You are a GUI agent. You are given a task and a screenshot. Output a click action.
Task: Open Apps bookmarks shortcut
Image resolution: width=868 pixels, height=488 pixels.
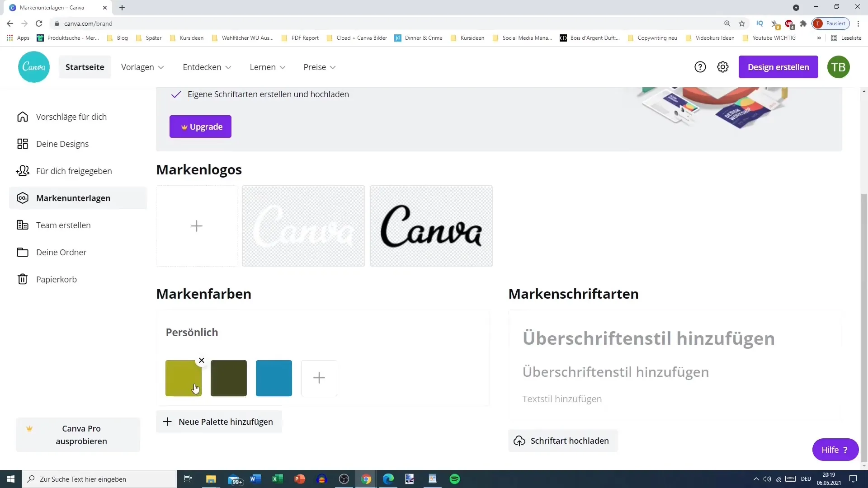point(18,38)
